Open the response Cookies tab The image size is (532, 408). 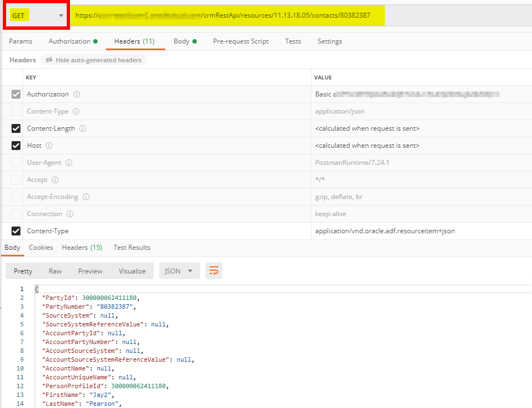point(41,248)
